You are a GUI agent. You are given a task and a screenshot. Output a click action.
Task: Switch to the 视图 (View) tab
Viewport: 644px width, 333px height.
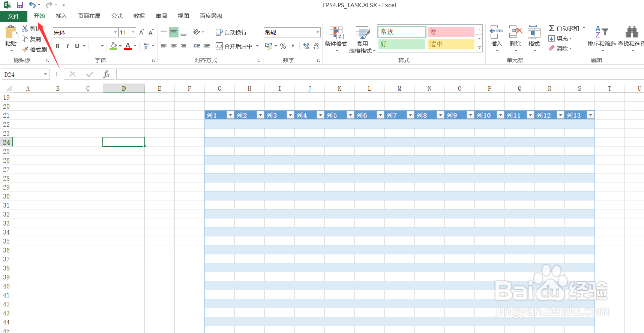point(183,16)
